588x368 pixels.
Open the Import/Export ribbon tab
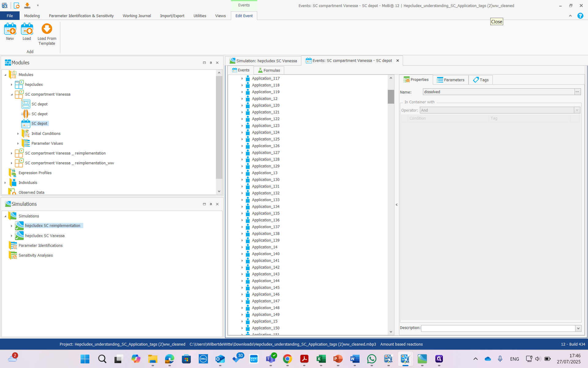coord(172,16)
